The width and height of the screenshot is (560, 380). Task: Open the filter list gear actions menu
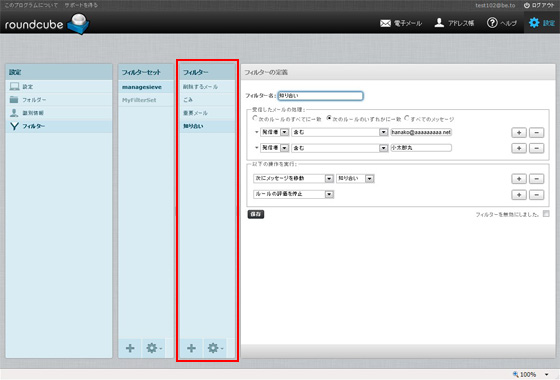[215, 348]
